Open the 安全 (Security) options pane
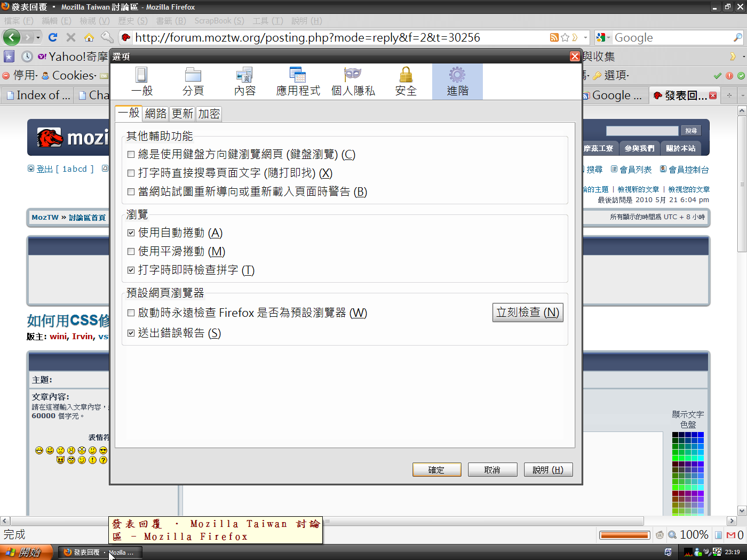Viewport: 747px width, 560px height. (x=406, y=82)
